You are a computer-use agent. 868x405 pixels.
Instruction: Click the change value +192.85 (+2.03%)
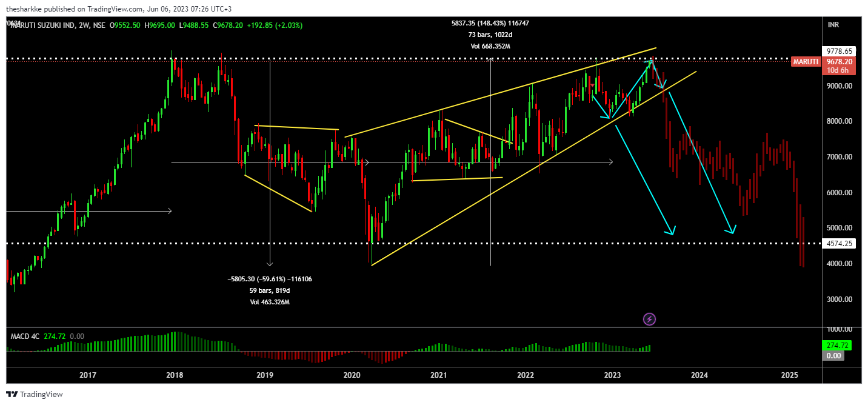coord(275,25)
